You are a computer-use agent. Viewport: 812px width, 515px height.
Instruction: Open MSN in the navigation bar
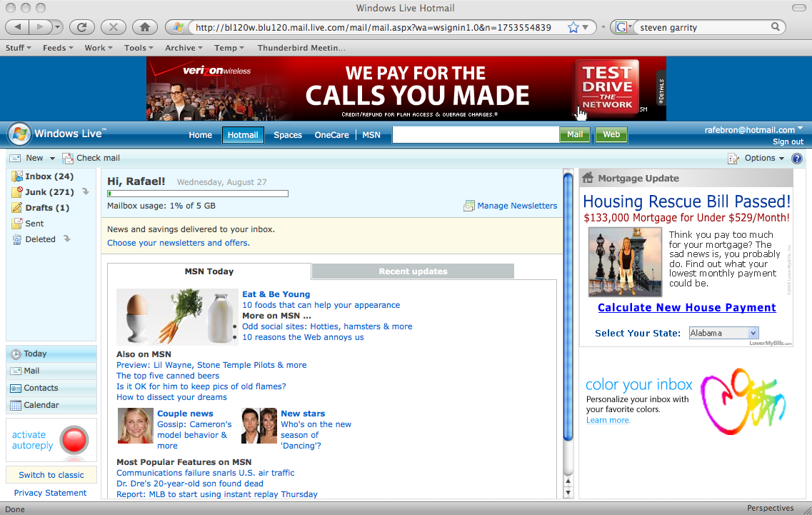click(x=371, y=135)
